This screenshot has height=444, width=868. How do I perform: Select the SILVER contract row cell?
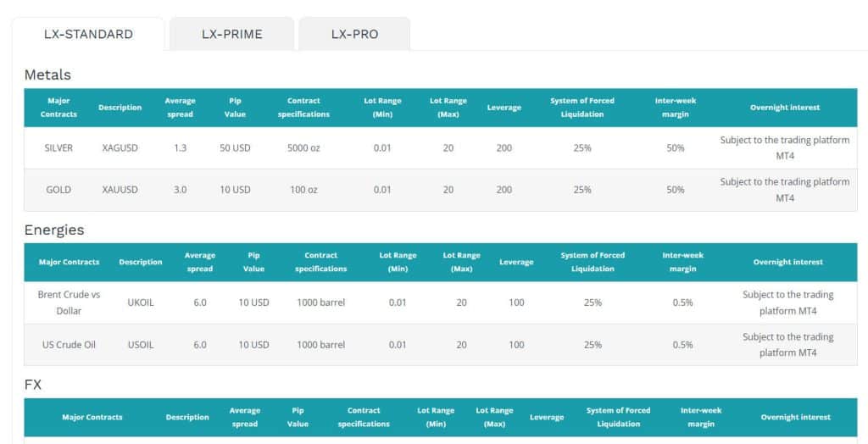tap(58, 147)
